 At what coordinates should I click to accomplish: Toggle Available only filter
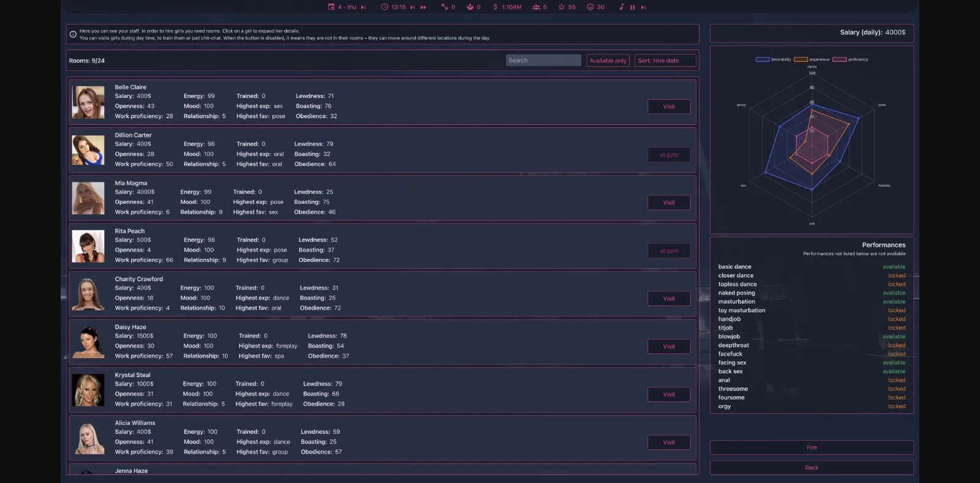[x=608, y=61]
